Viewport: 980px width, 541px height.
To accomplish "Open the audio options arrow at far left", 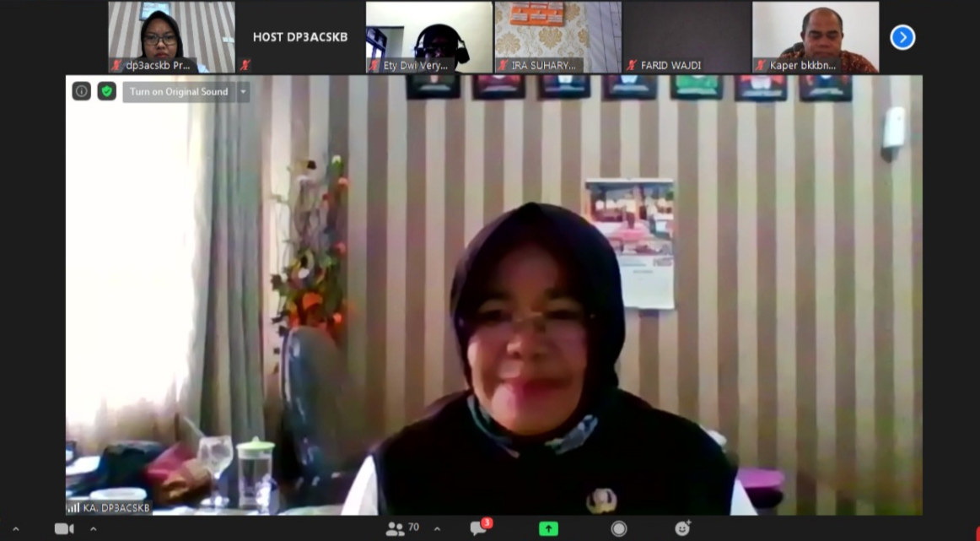I will coord(15,528).
